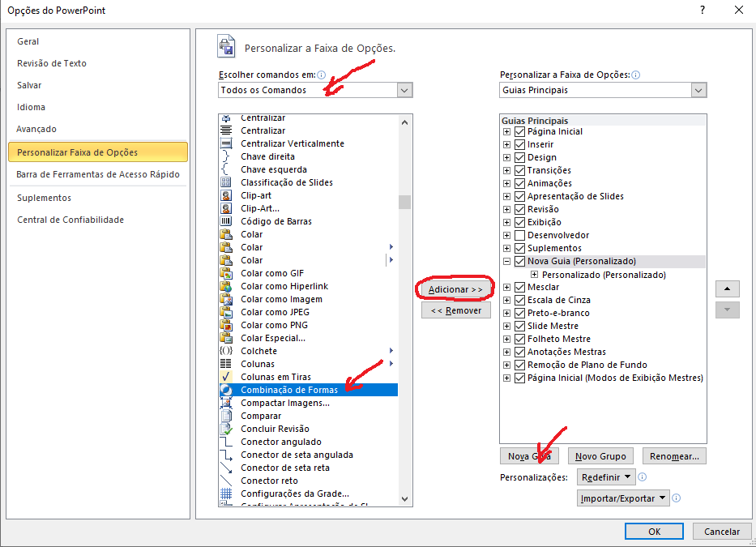Open Barra de Ferramentas de Acesso Rápido
Viewport: 756px width, 547px height.
(x=98, y=174)
